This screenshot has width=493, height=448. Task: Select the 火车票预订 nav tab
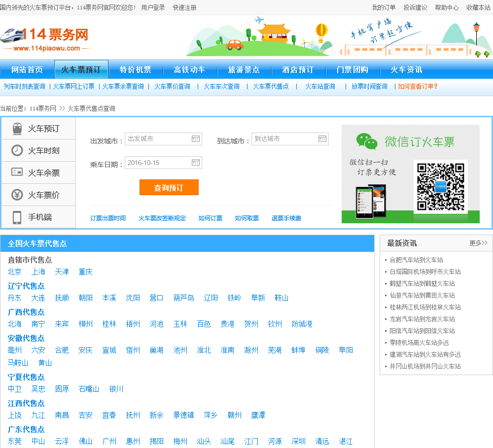tap(81, 69)
